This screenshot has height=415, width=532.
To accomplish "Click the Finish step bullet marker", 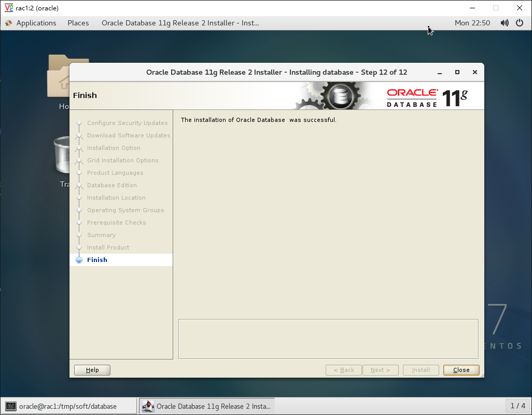I will click(x=79, y=260).
